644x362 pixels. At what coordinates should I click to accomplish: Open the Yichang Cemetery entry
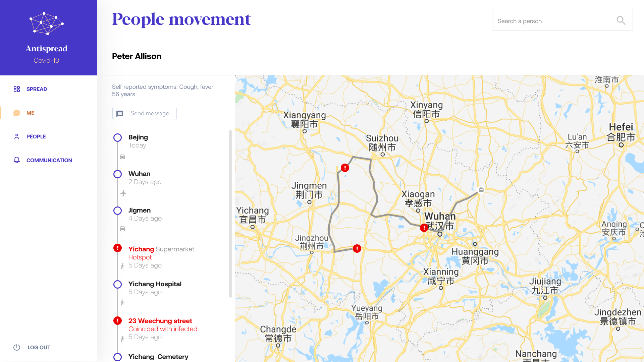pos(158,357)
